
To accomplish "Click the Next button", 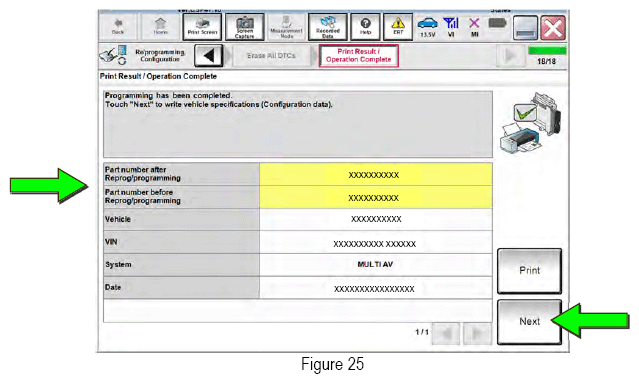I will point(529,322).
